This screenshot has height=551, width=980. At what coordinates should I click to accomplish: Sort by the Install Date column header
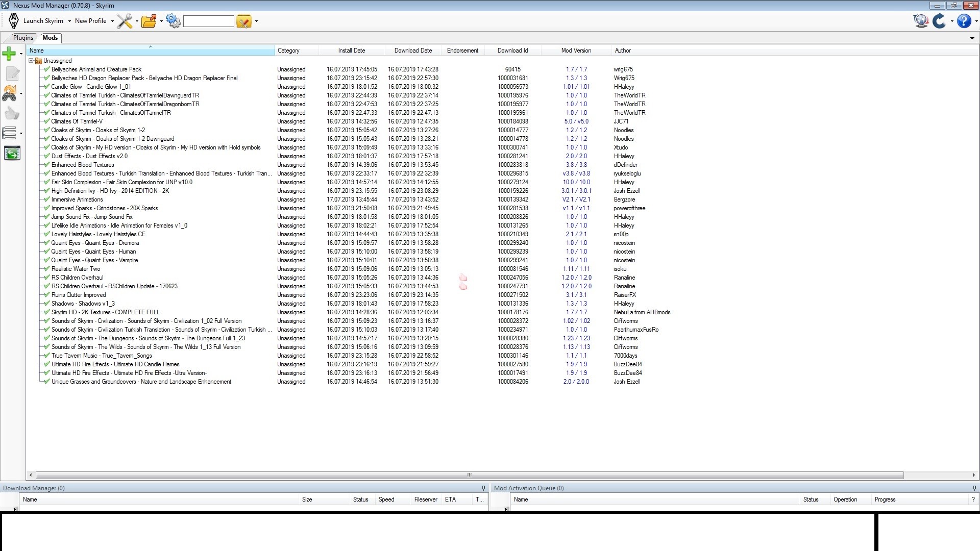(352, 51)
